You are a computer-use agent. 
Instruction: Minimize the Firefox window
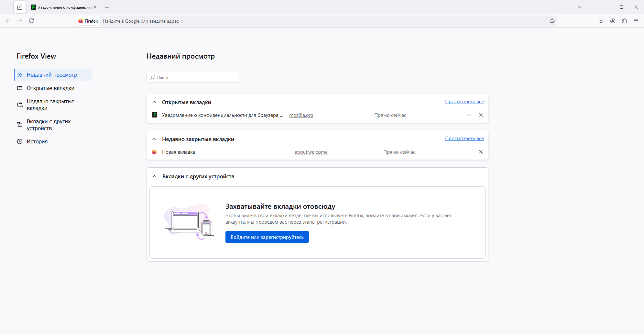(x=606, y=7)
